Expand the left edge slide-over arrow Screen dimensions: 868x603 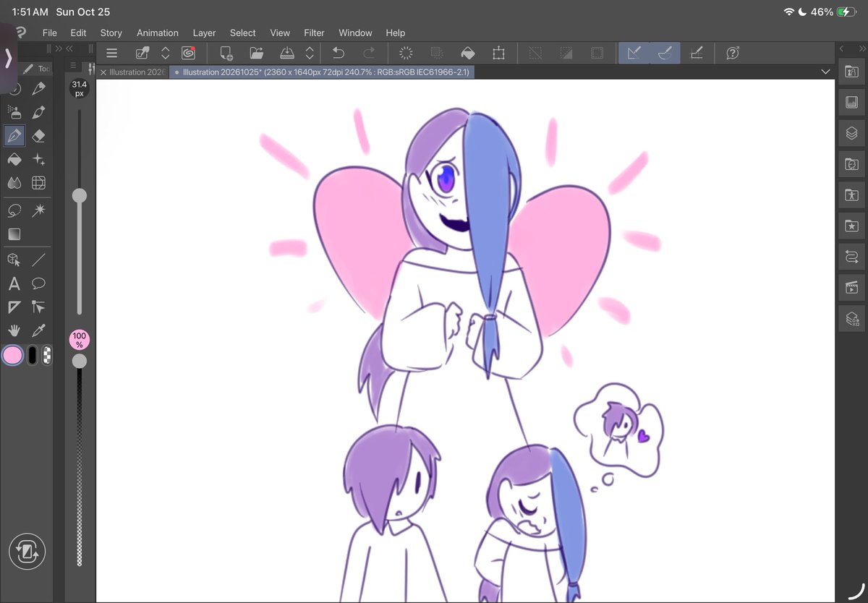point(8,59)
